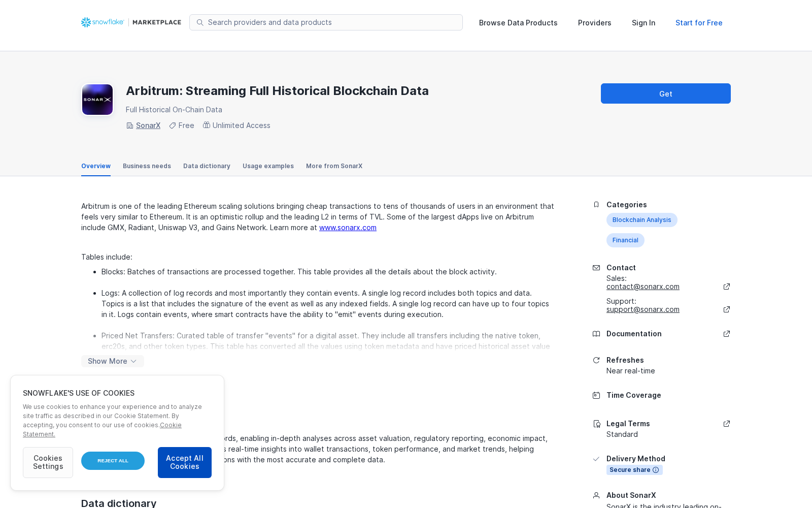Click Accept All Cookies button
The image size is (812, 508).
[185, 462]
